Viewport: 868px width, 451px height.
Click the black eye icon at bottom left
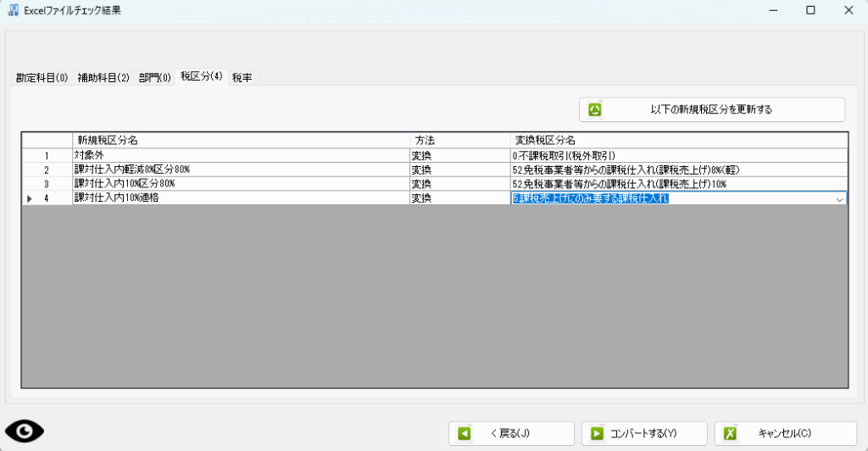tap(25, 432)
